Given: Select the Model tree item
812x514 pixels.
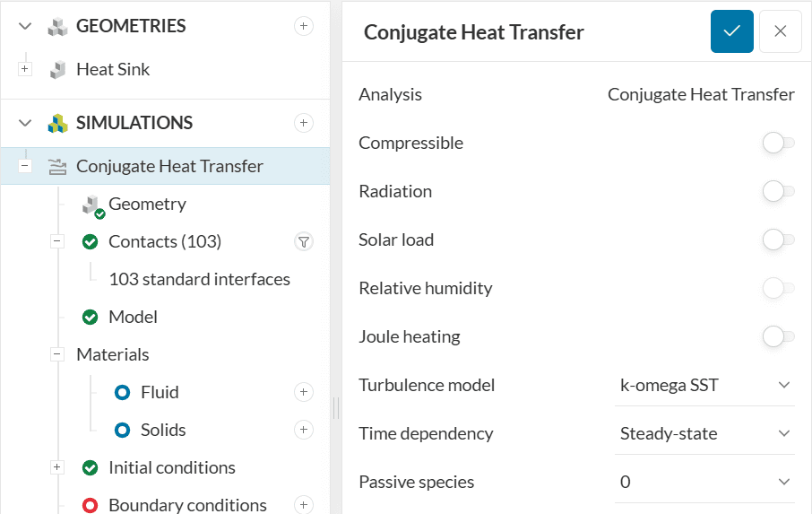Looking at the screenshot, I should (133, 317).
